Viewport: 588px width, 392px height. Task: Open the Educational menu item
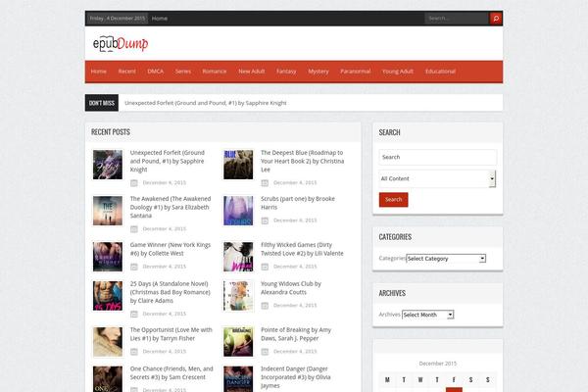[x=440, y=72]
